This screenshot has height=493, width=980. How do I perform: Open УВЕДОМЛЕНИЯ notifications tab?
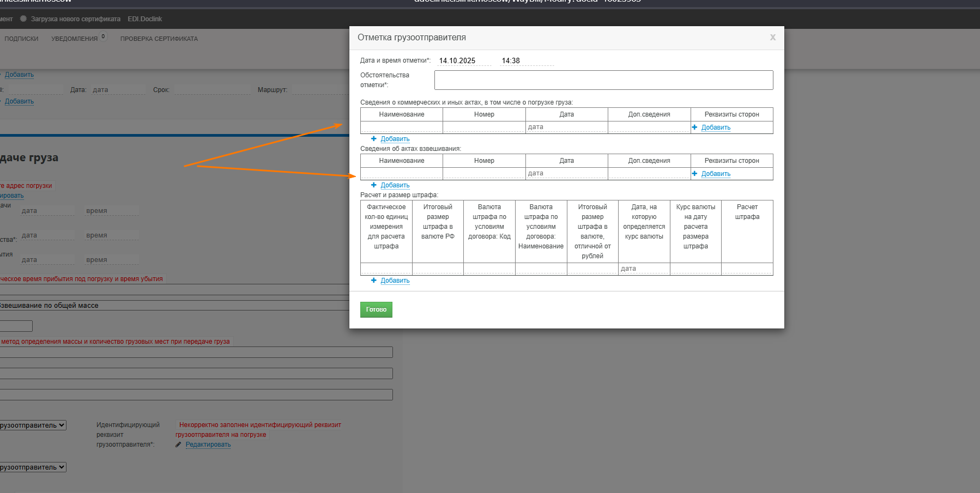(x=75, y=39)
